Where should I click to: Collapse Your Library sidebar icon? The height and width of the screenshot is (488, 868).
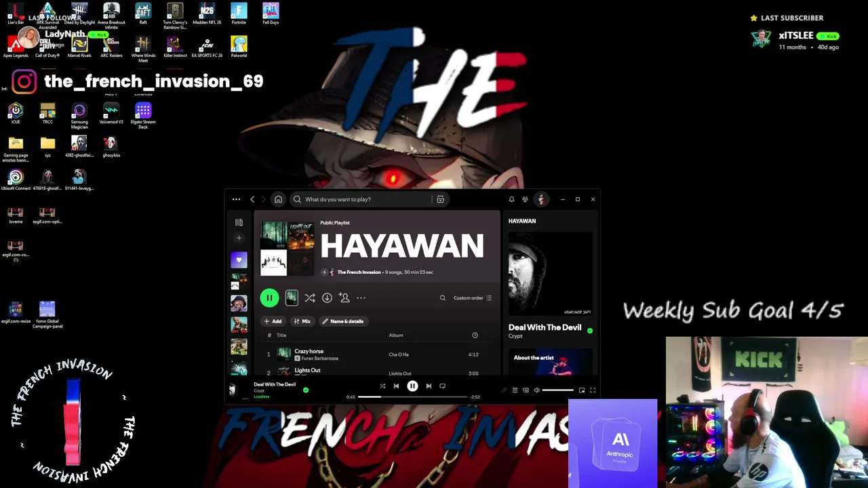point(239,222)
